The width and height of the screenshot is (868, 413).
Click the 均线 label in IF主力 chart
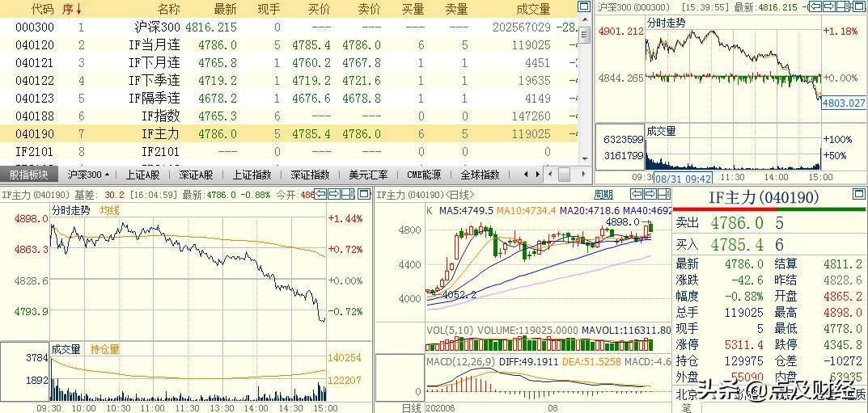point(109,210)
